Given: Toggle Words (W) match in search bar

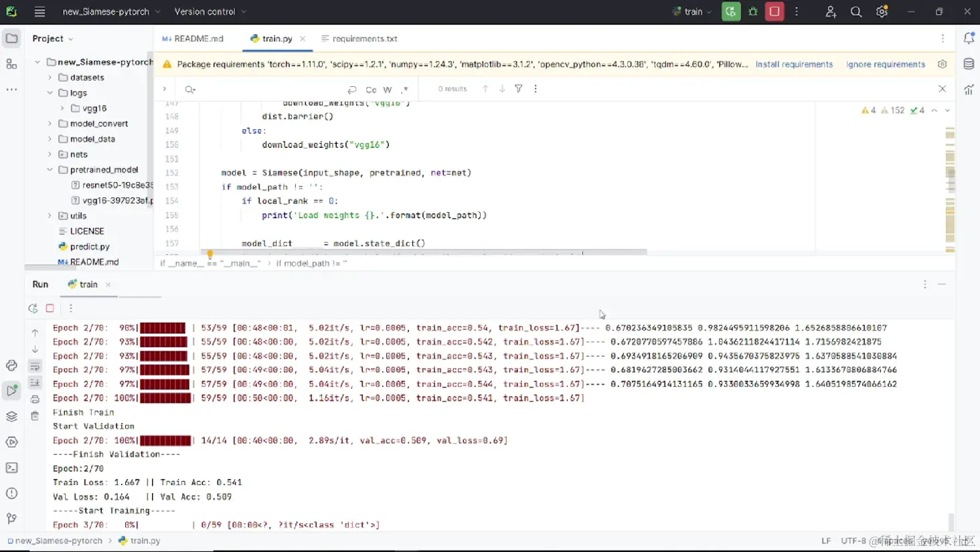Looking at the screenshot, I should coord(388,89).
